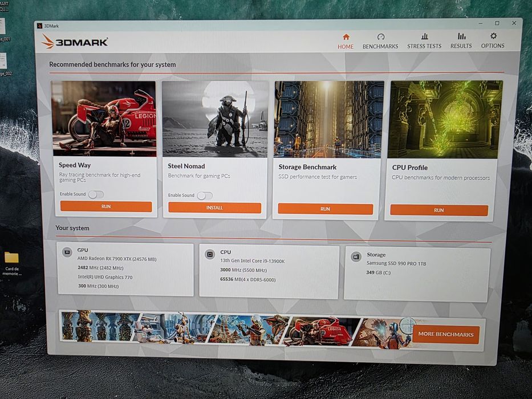
Task: Click the GPU chip icon
Action: (x=67, y=252)
